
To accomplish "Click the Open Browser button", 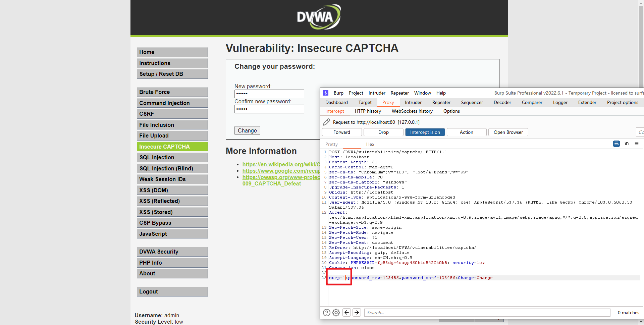I will (x=508, y=132).
